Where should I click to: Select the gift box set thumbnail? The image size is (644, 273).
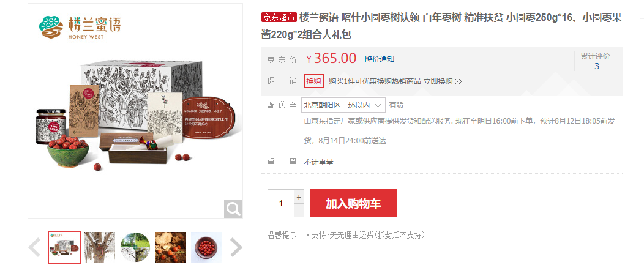point(64,247)
